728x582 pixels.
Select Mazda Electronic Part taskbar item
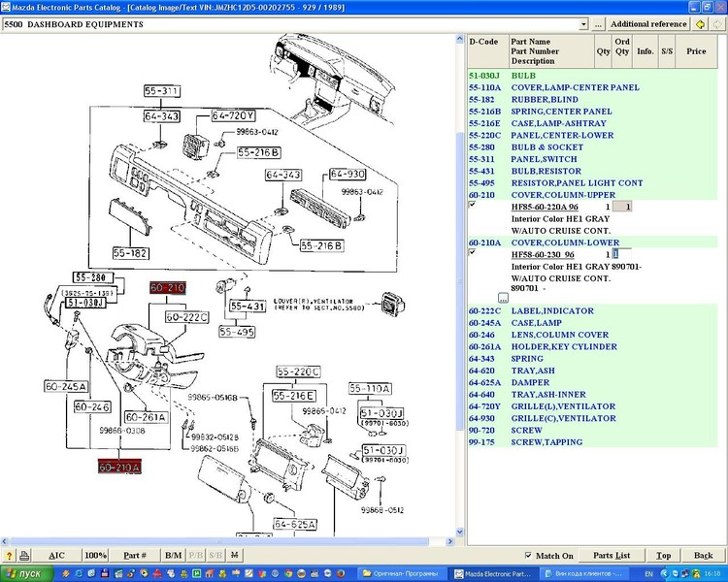[495, 574]
